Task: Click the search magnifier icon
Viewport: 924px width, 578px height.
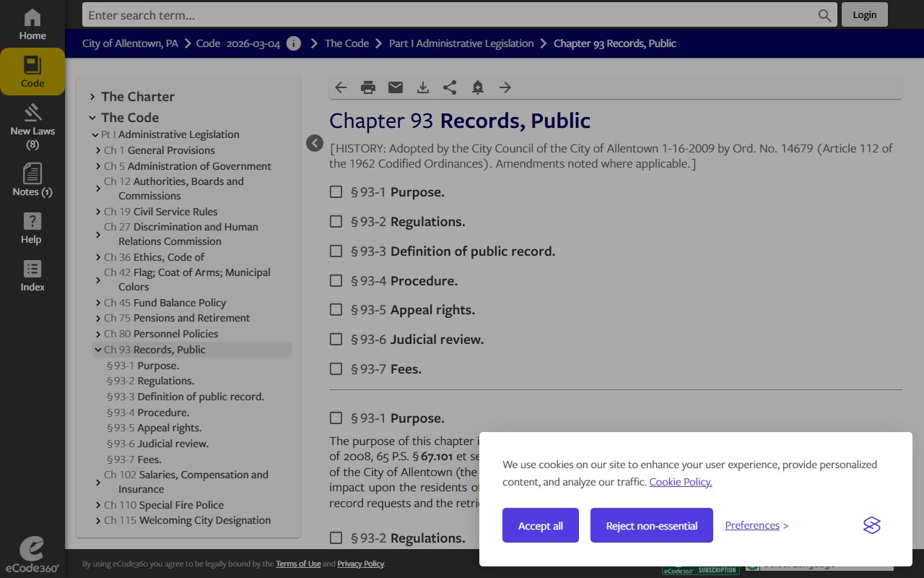Action: [x=824, y=15]
